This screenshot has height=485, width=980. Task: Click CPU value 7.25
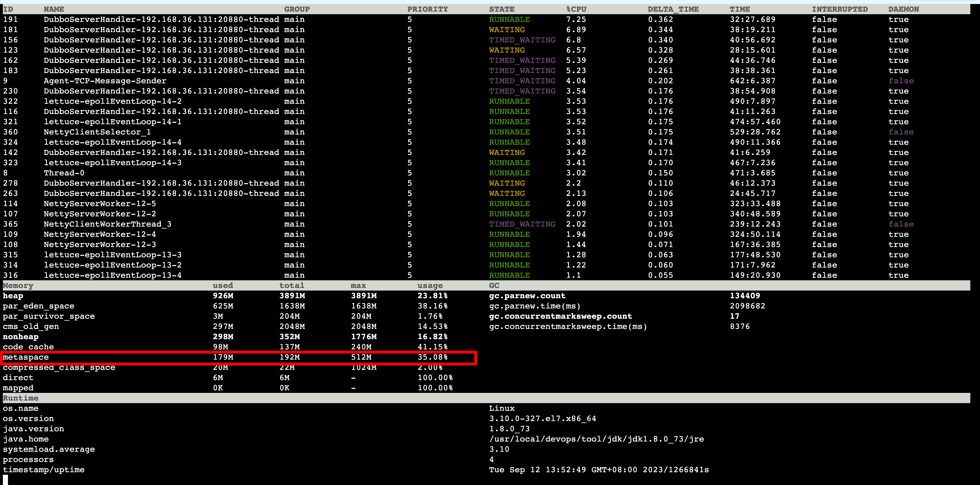pos(576,19)
